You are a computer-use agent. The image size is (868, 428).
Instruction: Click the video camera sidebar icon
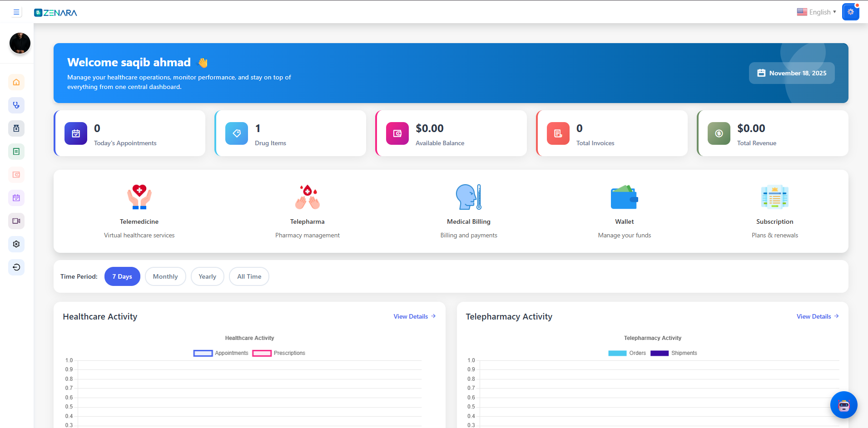(x=16, y=221)
